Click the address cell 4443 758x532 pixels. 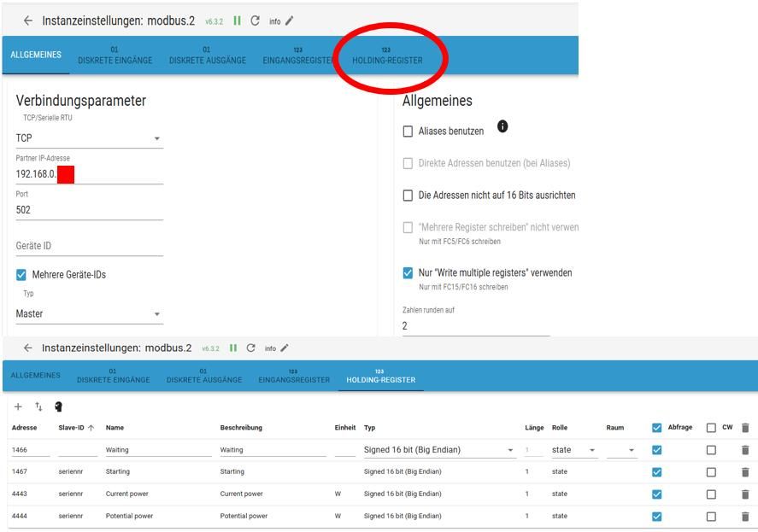(20, 494)
